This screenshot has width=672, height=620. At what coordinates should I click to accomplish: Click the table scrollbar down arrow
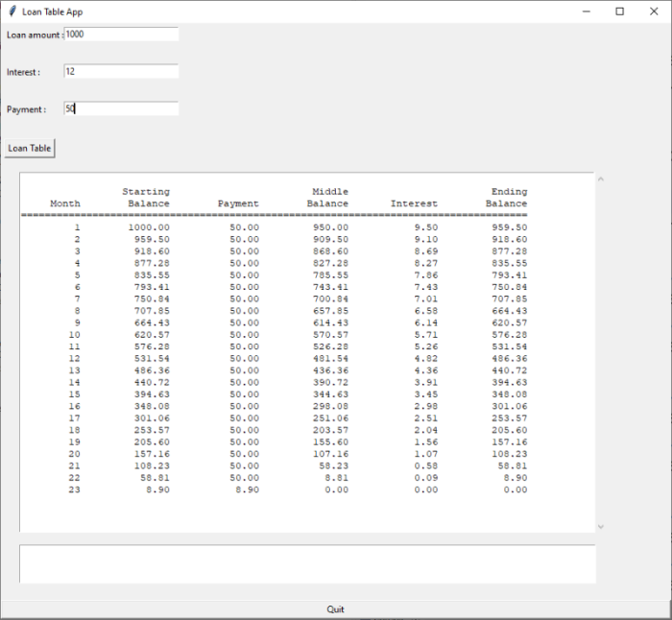coord(601,526)
